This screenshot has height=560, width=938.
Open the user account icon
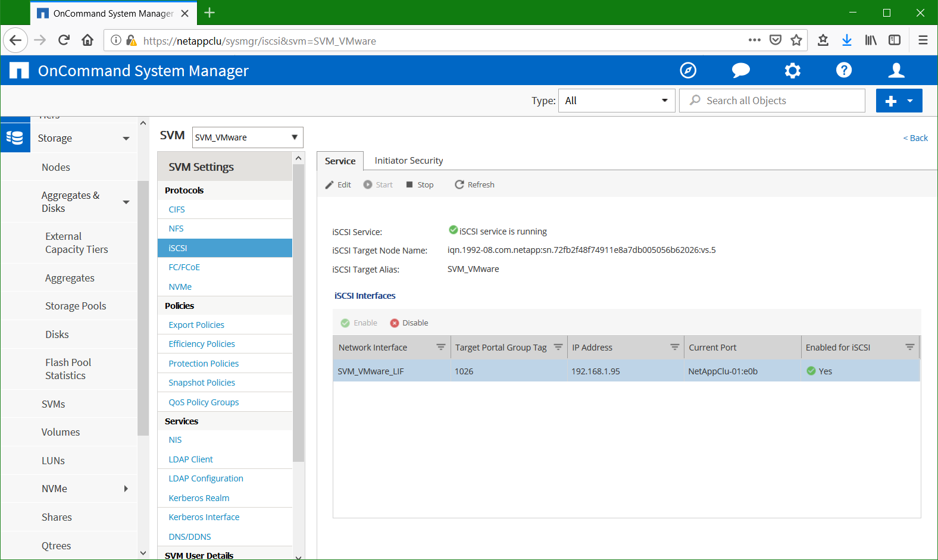896,70
